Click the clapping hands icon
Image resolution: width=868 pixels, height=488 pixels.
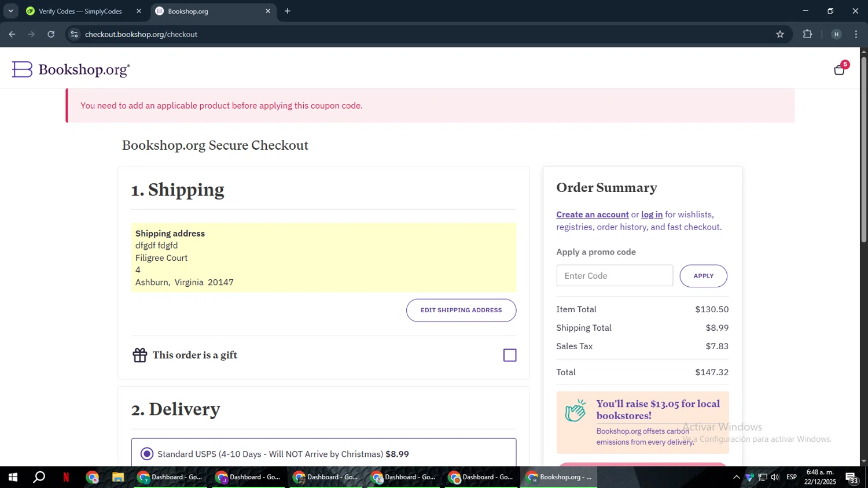[575, 411]
